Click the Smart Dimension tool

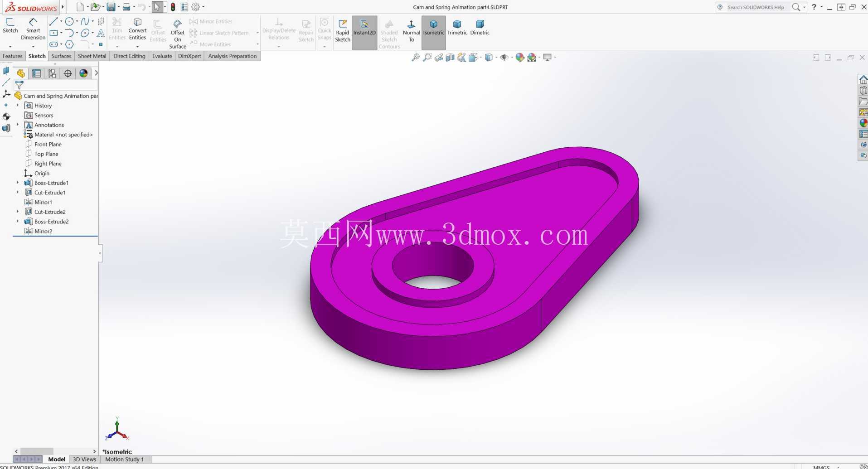(x=33, y=29)
